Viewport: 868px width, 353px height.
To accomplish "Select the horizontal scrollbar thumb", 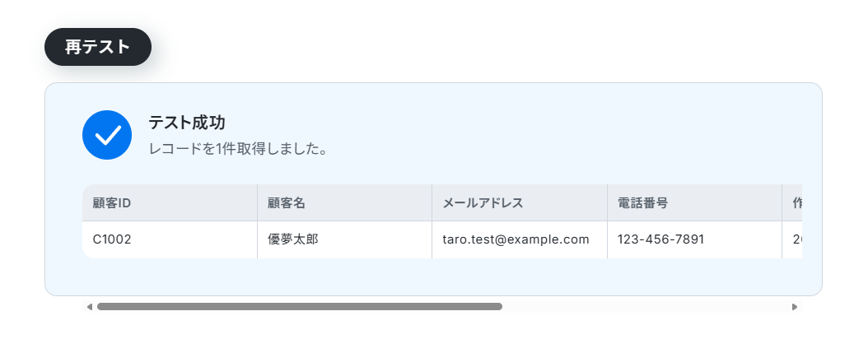I will tap(300, 307).
